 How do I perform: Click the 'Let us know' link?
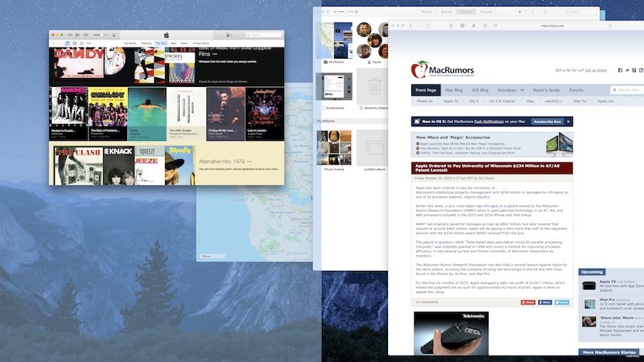tap(597, 70)
